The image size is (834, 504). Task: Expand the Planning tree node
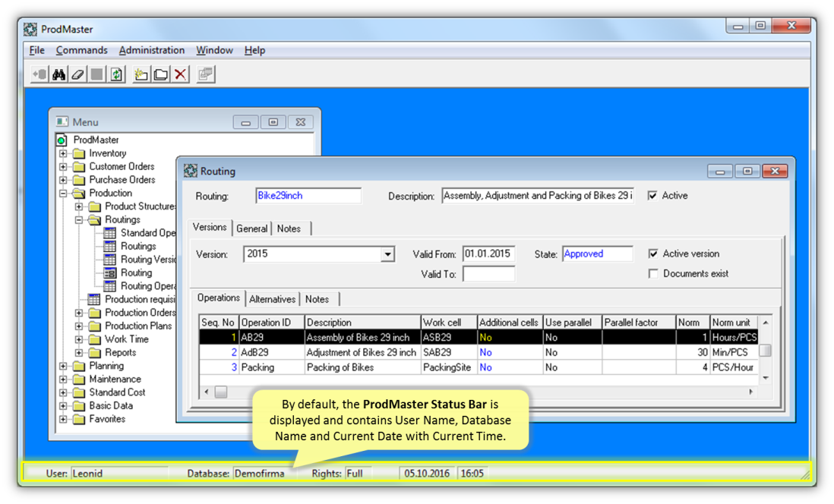tap(63, 366)
